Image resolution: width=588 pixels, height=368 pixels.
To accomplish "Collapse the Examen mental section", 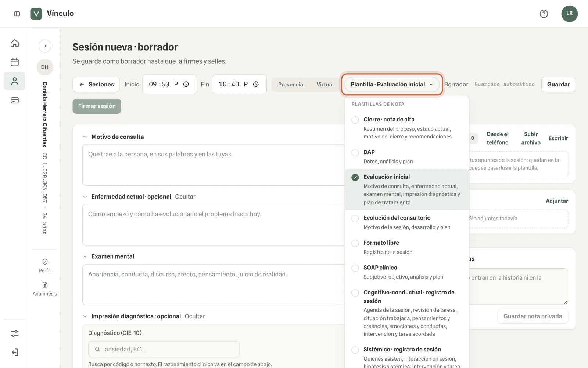I will tap(85, 256).
